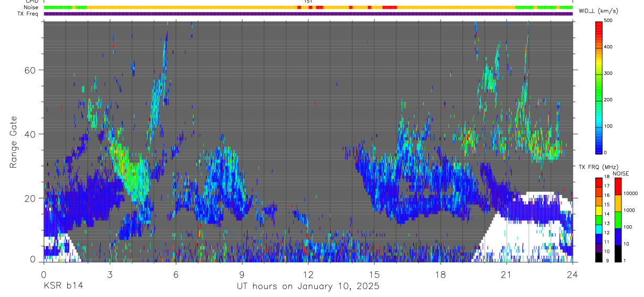644x297 pixels.
Task: Click the '400' label on the width colorbar
Action: pyautogui.click(x=609, y=47)
